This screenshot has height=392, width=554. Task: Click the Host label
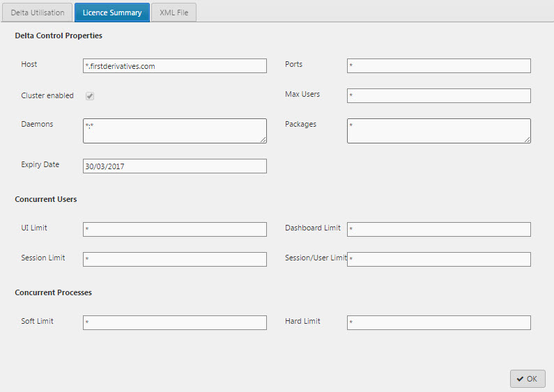tap(29, 64)
